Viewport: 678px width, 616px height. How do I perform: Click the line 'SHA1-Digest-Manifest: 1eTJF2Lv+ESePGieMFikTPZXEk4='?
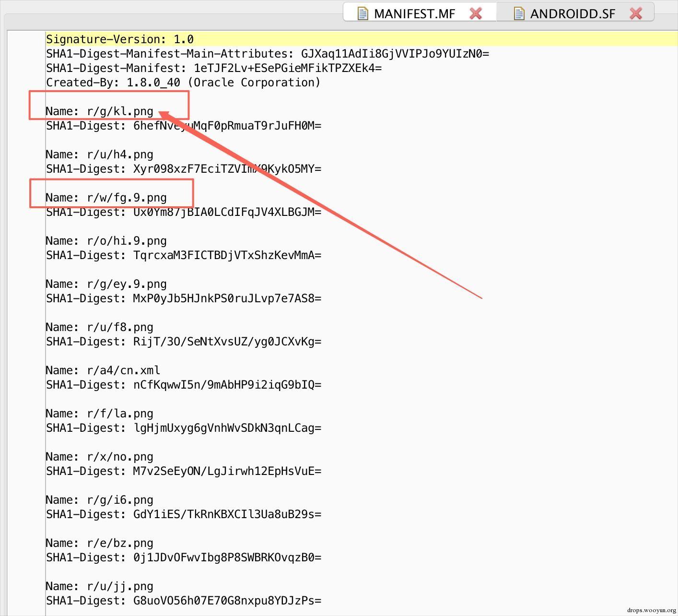point(214,68)
